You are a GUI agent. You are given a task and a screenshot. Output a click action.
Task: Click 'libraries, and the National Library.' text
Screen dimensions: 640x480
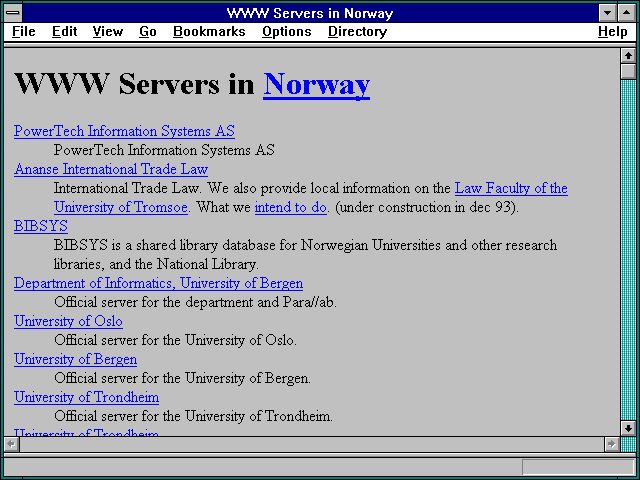coord(156,264)
